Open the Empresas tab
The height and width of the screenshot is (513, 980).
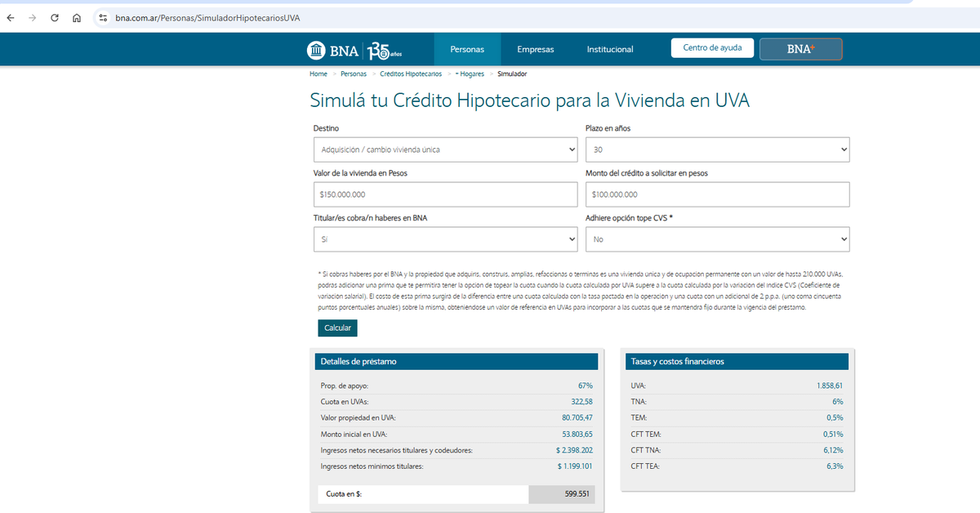pyautogui.click(x=536, y=49)
